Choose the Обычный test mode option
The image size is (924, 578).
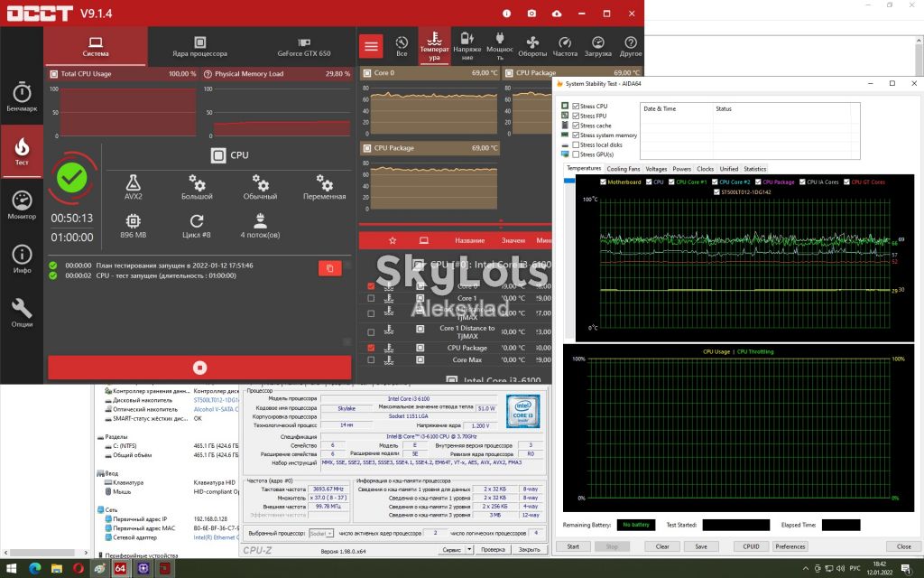point(260,187)
